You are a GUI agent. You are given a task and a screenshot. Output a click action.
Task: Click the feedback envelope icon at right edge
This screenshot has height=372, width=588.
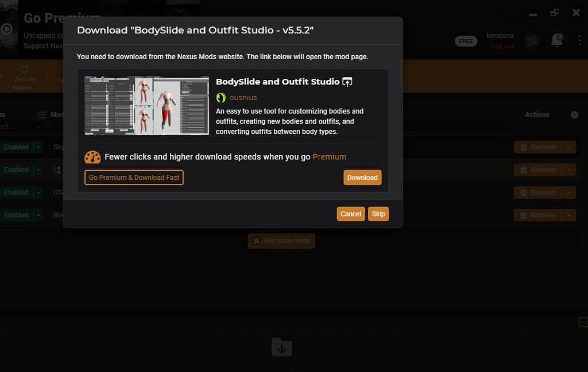point(583,322)
